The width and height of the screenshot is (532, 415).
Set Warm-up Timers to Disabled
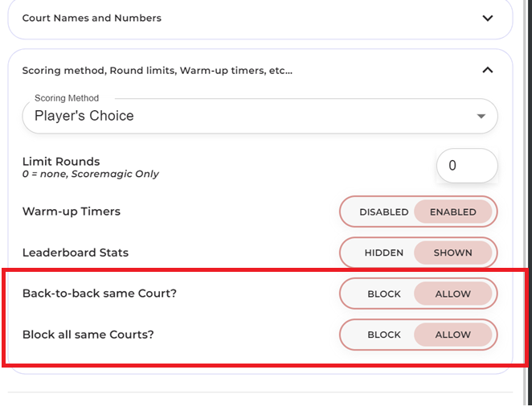tap(384, 212)
